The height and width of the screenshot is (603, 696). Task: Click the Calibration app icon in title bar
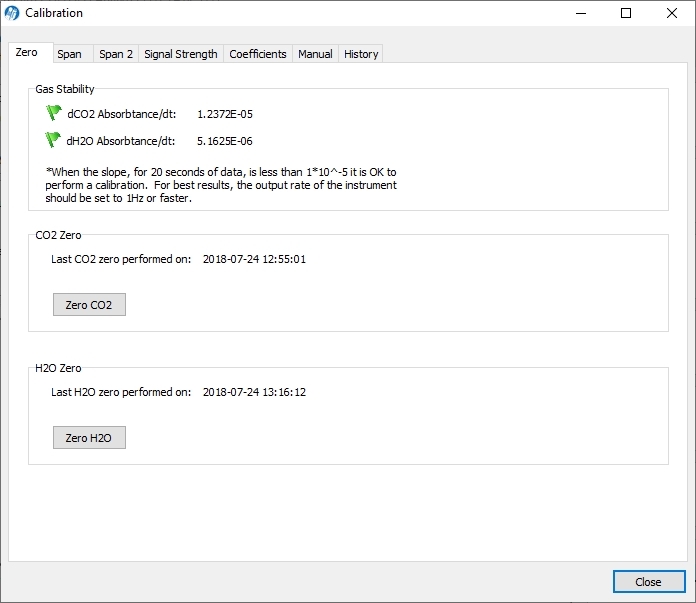pos(12,13)
